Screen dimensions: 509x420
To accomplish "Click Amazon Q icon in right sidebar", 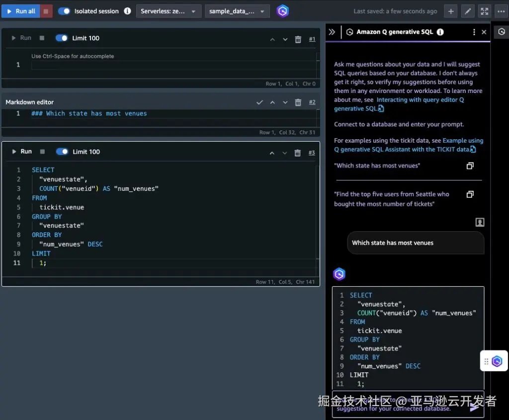I will coord(502,32).
